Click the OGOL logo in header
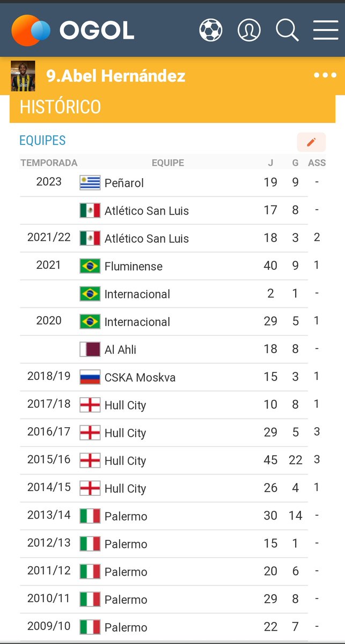This screenshot has height=644, width=345. tap(72, 31)
